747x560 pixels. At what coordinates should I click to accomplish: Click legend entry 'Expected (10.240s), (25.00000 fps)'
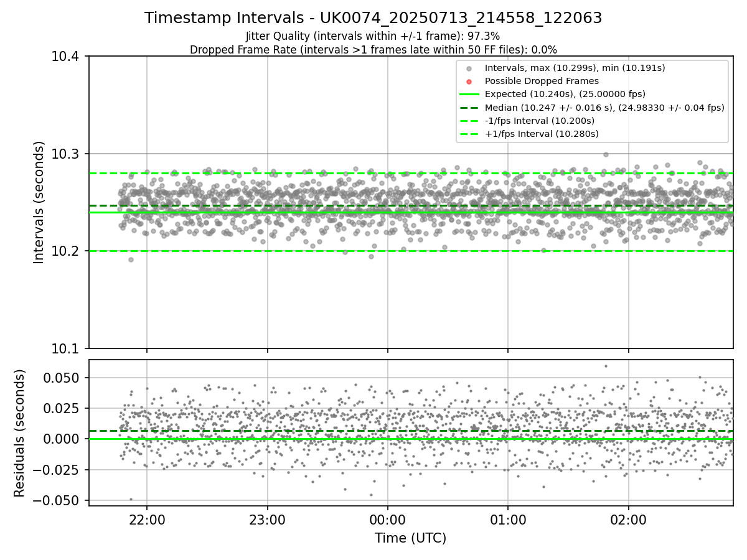565,94
